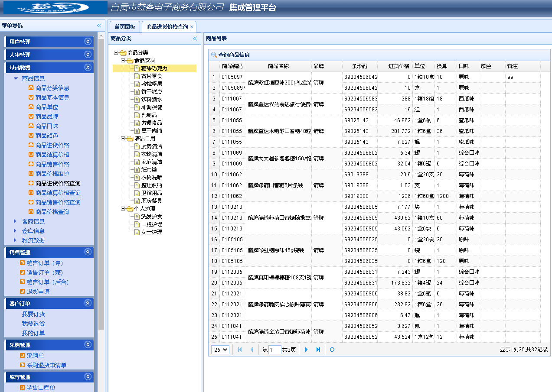
Task: Collapse the 商品分类 tree panel
Action: click(195, 39)
